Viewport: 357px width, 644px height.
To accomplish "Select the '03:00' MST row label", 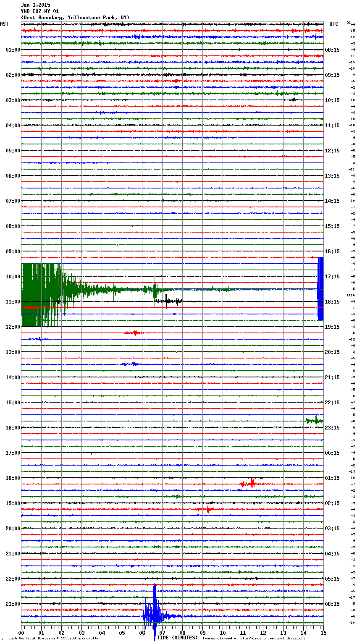I will (x=13, y=100).
